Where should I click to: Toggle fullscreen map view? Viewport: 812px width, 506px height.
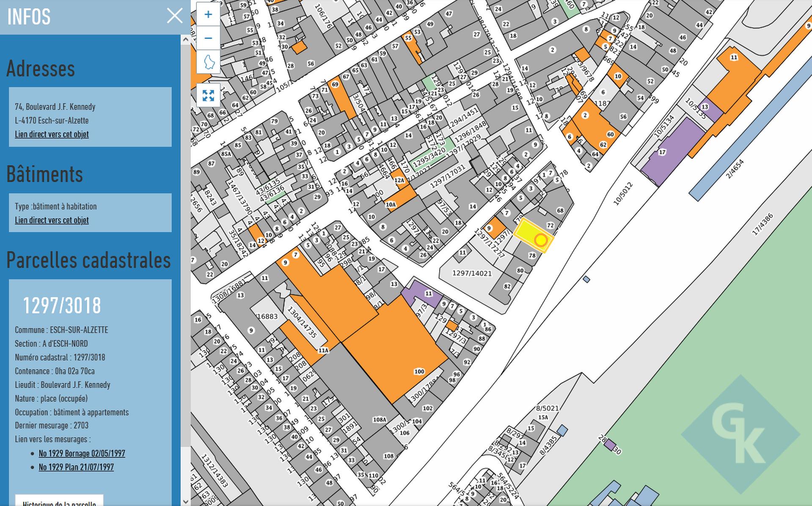tap(208, 96)
